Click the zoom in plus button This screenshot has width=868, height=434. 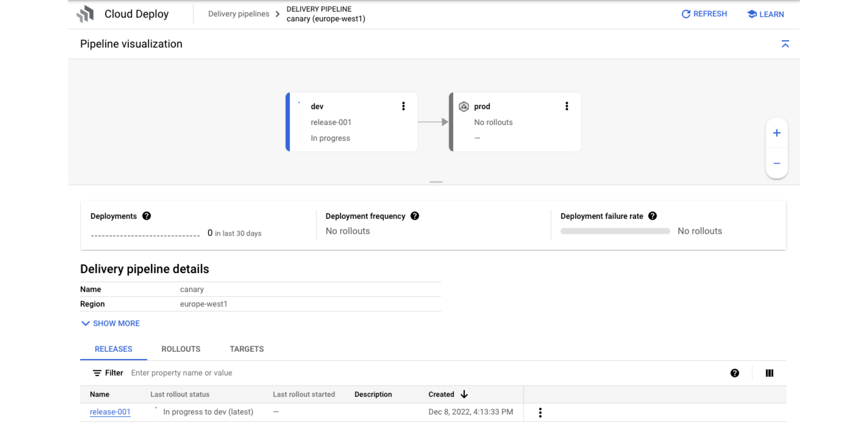pyautogui.click(x=776, y=133)
